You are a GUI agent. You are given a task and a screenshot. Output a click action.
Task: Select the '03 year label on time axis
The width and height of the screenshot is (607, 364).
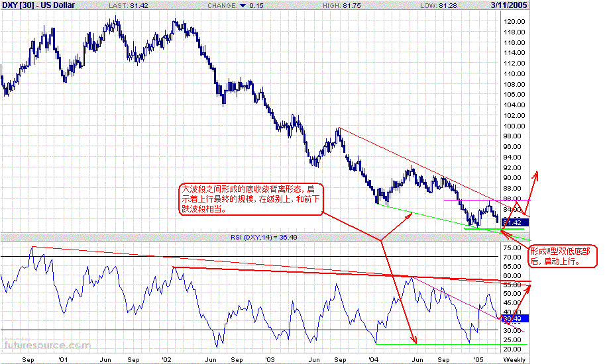(x=270, y=360)
